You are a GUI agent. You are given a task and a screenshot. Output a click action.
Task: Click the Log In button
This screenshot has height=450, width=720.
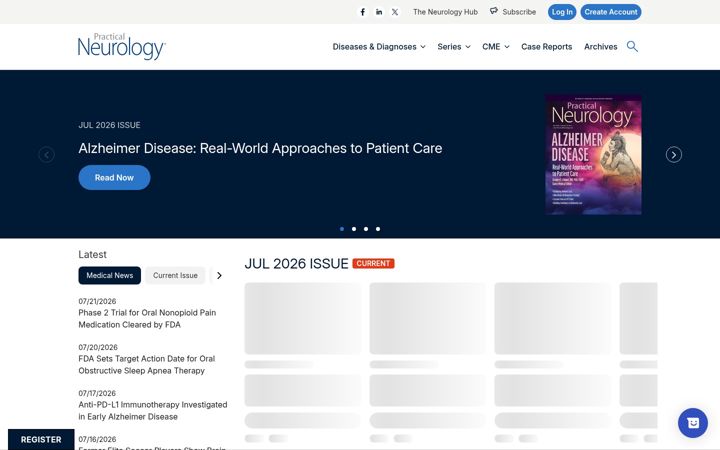(x=562, y=12)
